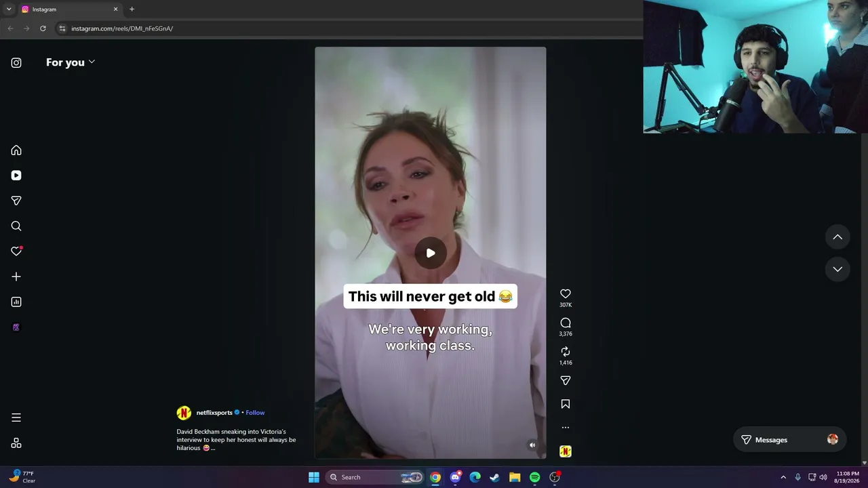This screenshot has height=488, width=868.
Task: Go back in browser history
Action: [x=10, y=28]
